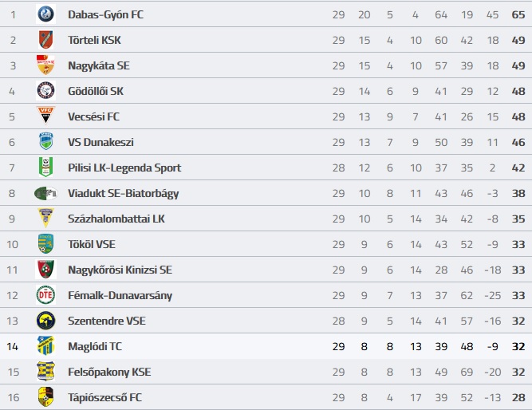Open the Százhalombattai LK team link

(x=116, y=219)
